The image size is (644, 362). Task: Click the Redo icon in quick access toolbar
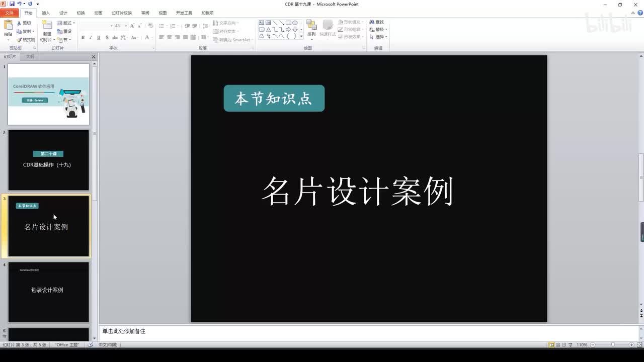pyautogui.click(x=30, y=4)
